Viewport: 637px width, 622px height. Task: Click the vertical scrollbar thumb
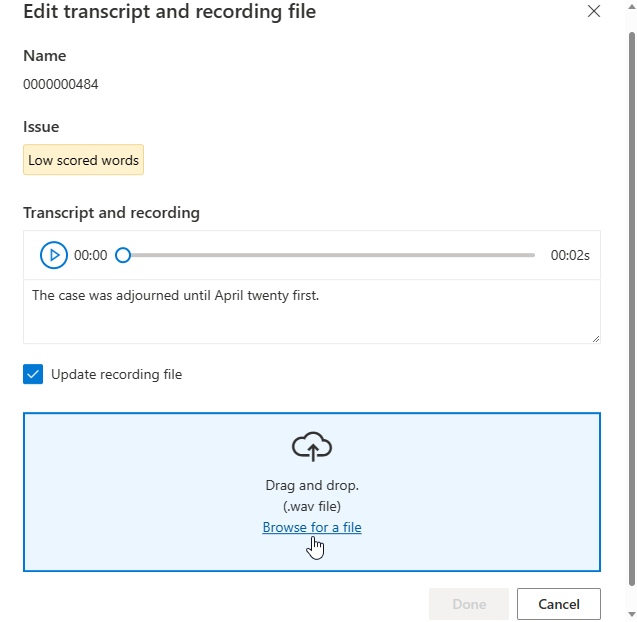[x=632, y=309]
